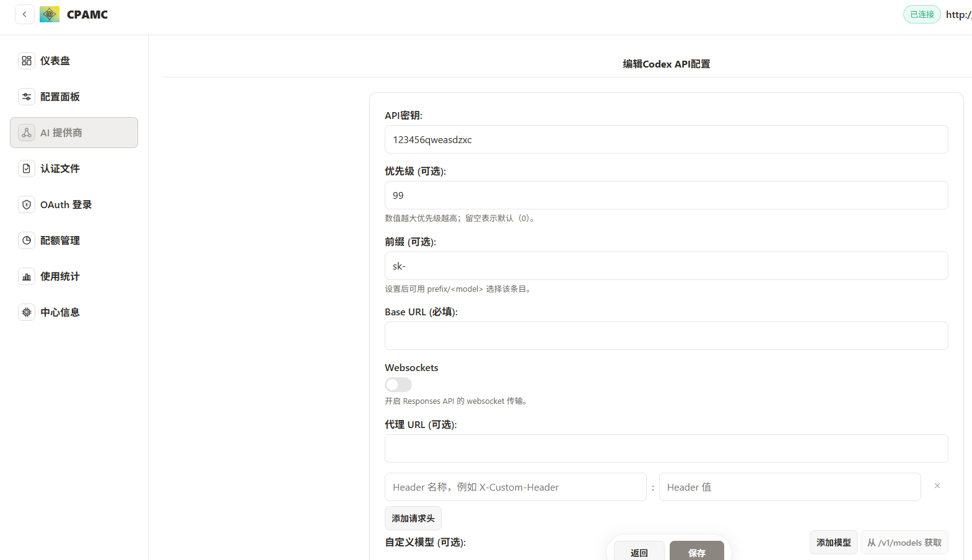Click the 代理 URL input field

tap(667, 448)
